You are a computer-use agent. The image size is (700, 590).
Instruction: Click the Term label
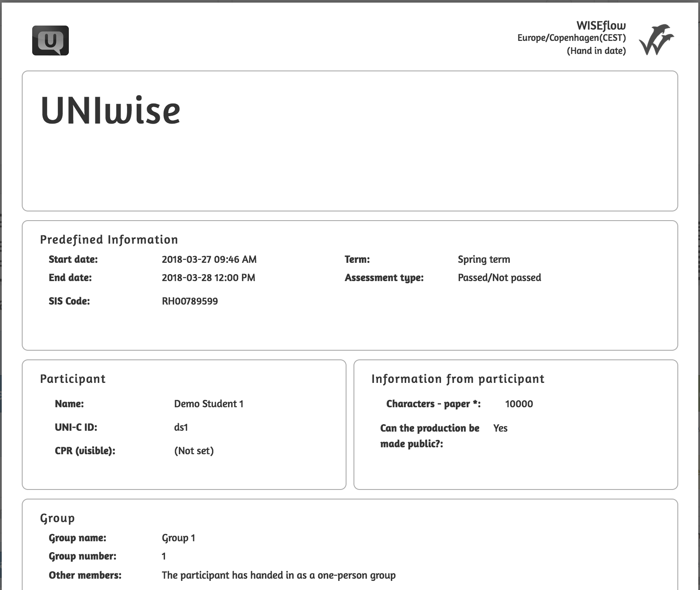[x=357, y=259]
